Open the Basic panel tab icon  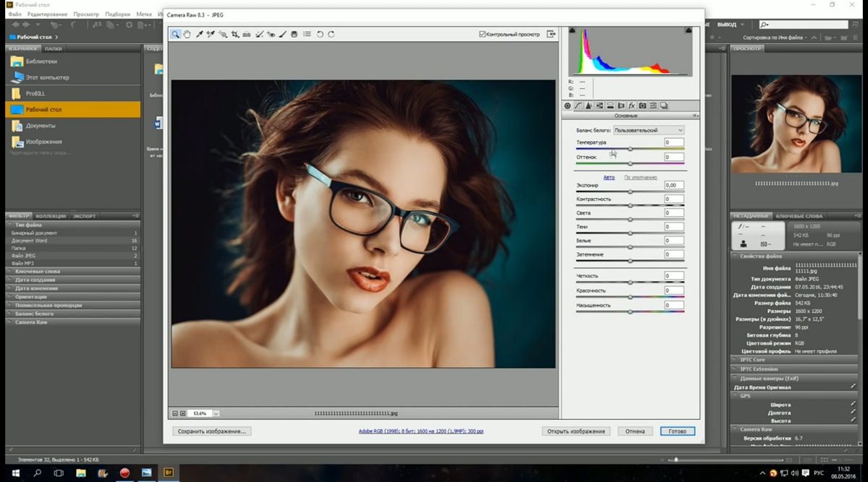click(x=568, y=106)
